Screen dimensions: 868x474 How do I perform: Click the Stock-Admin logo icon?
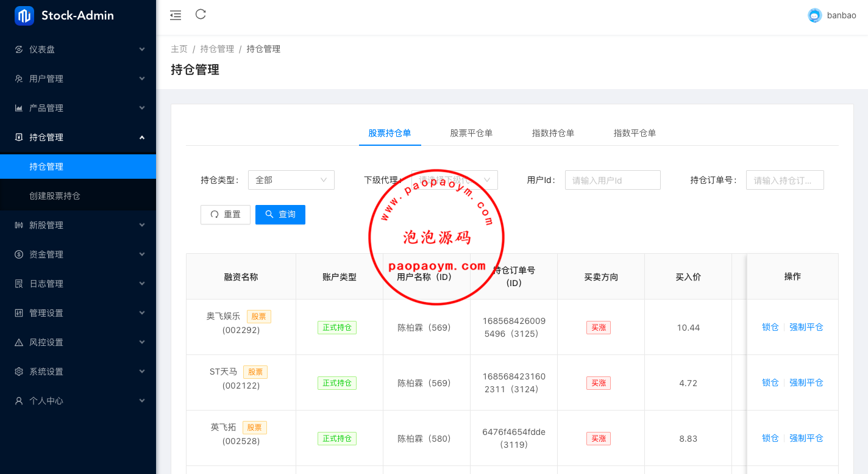point(24,16)
